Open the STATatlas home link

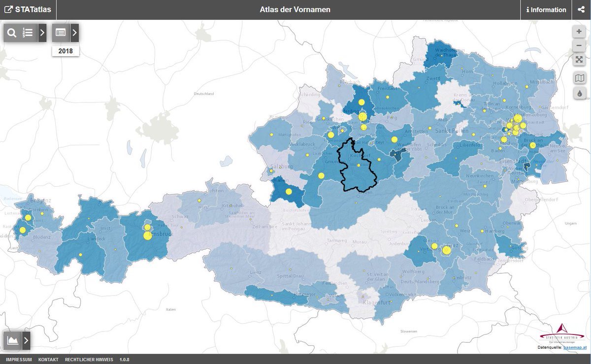(28, 10)
